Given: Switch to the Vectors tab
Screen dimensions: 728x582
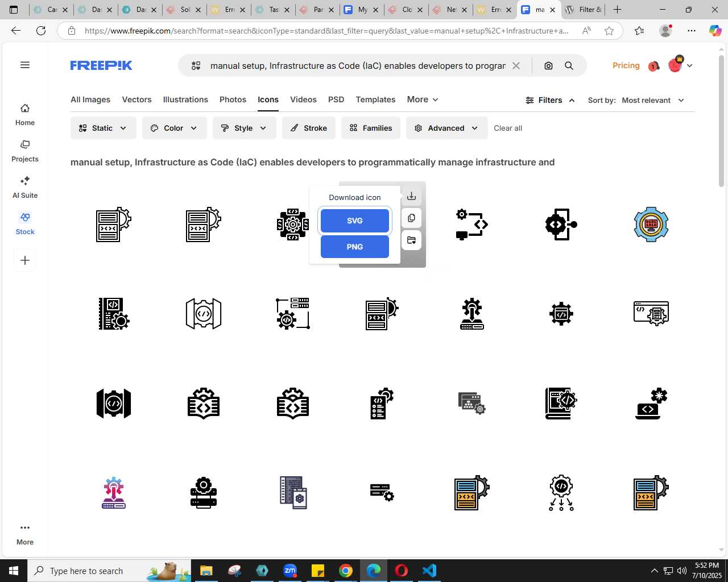Looking at the screenshot, I should click(x=137, y=99).
